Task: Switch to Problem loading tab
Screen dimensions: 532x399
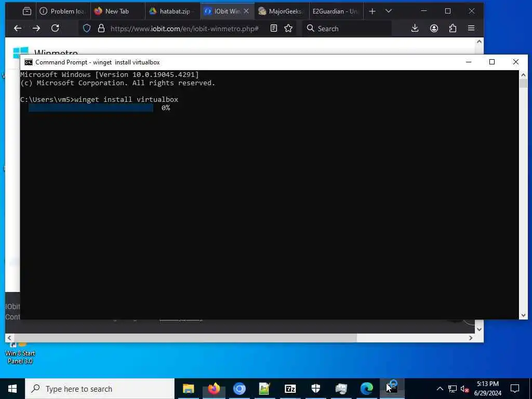Action: pyautogui.click(x=62, y=11)
